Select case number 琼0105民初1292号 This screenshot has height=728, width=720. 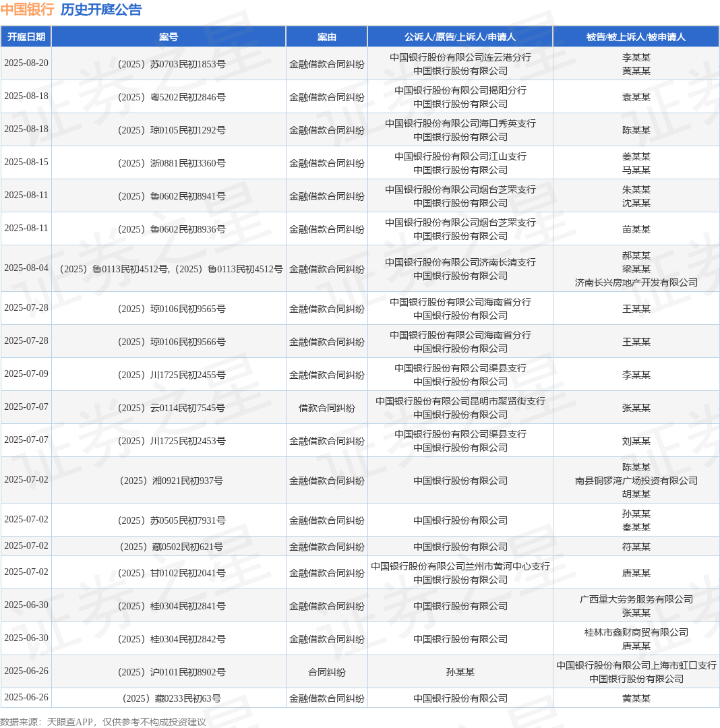point(172,130)
